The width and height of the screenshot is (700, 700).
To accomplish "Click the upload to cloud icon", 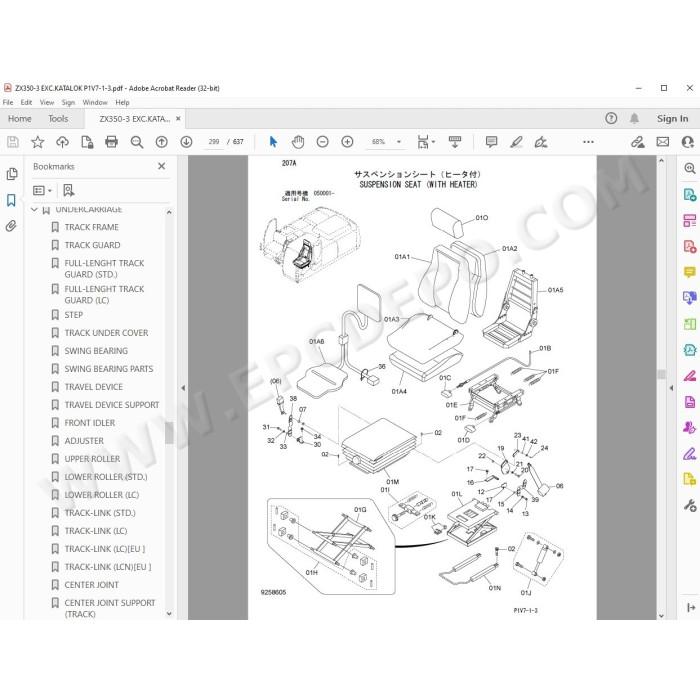I will pos(62,142).
